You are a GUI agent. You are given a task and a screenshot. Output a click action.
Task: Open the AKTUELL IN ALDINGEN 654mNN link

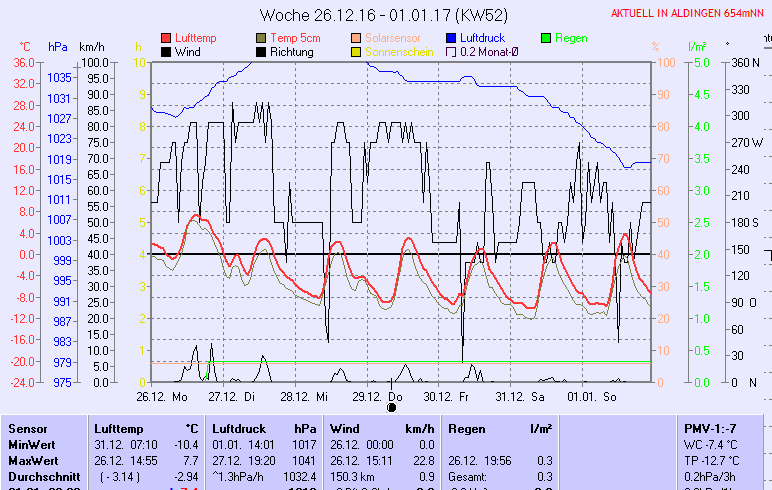click(x=690, y=14)
